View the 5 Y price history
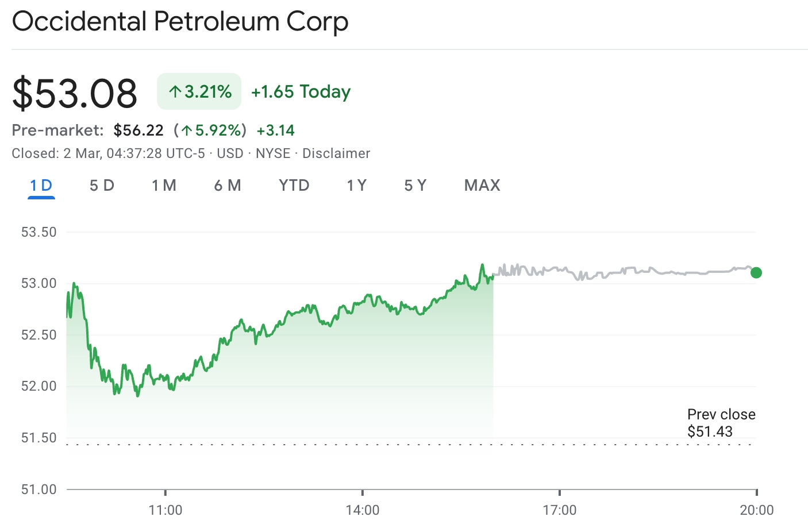The image size is (808, 532). click(415, 186)
